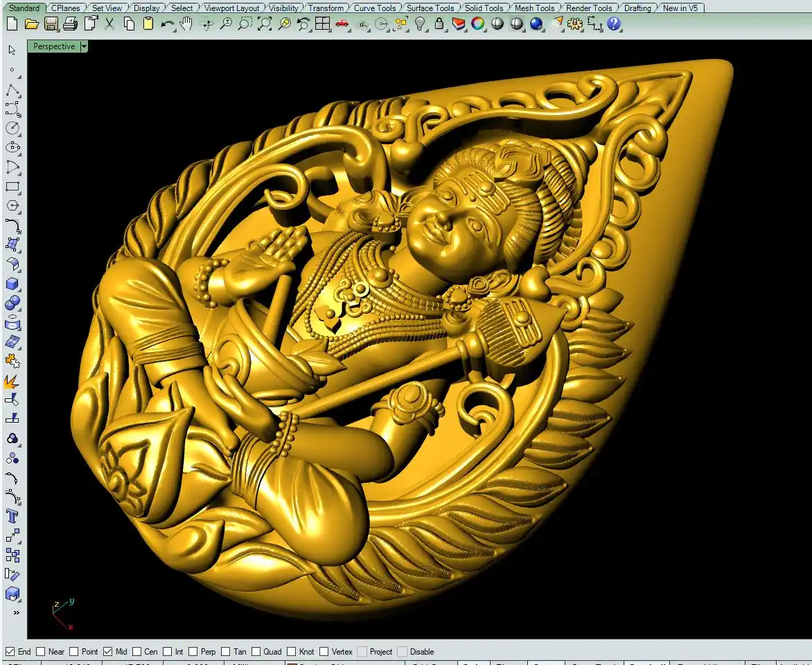The width and height of the screenshot is (812, 665).
Task: Click the Zoom Extents icon
Action: pos(265,24)
